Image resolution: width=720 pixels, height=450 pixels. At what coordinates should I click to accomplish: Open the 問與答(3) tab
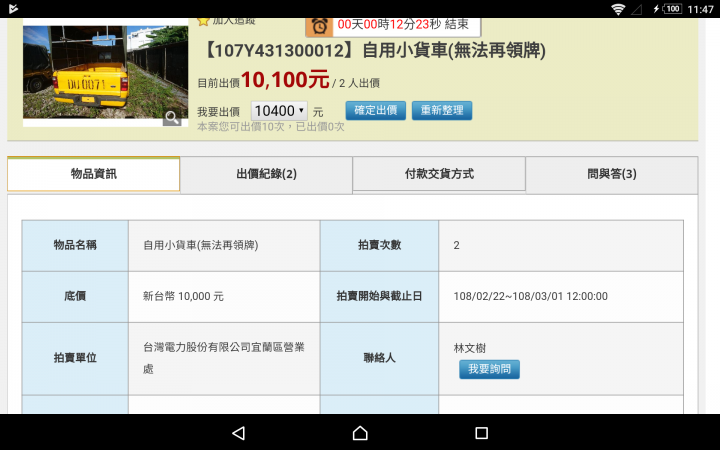coord(612,174)
